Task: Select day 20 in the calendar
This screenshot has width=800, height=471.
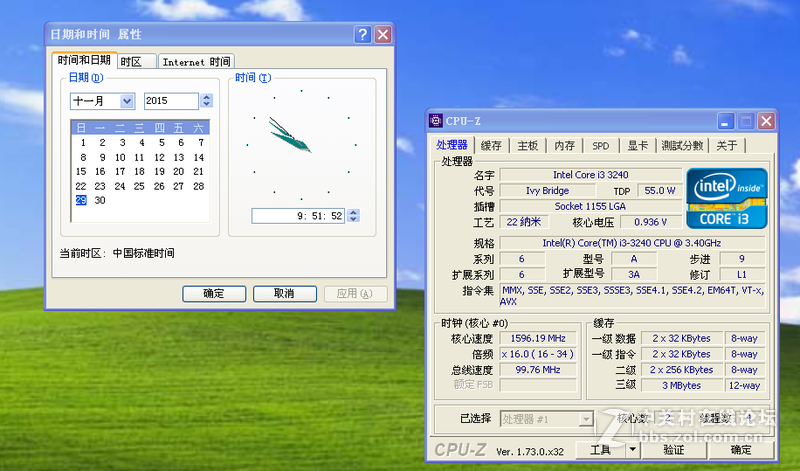Action: click(179, 171)
